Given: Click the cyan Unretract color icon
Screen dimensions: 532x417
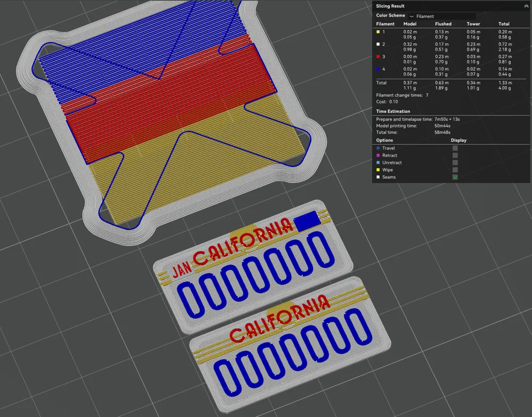Looking at the screenshot, I should (378, 163).
